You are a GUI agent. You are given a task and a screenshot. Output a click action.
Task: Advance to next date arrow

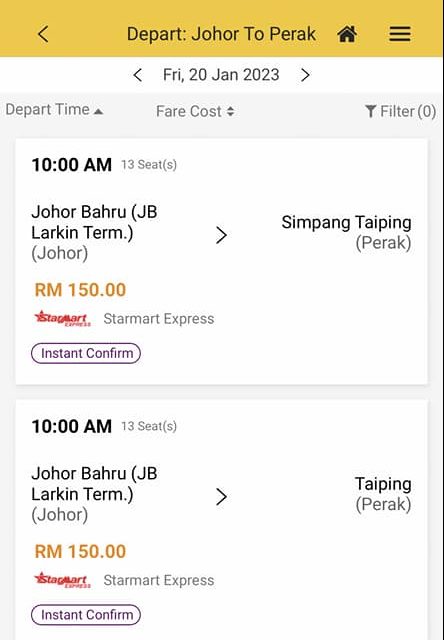[305, 75]
